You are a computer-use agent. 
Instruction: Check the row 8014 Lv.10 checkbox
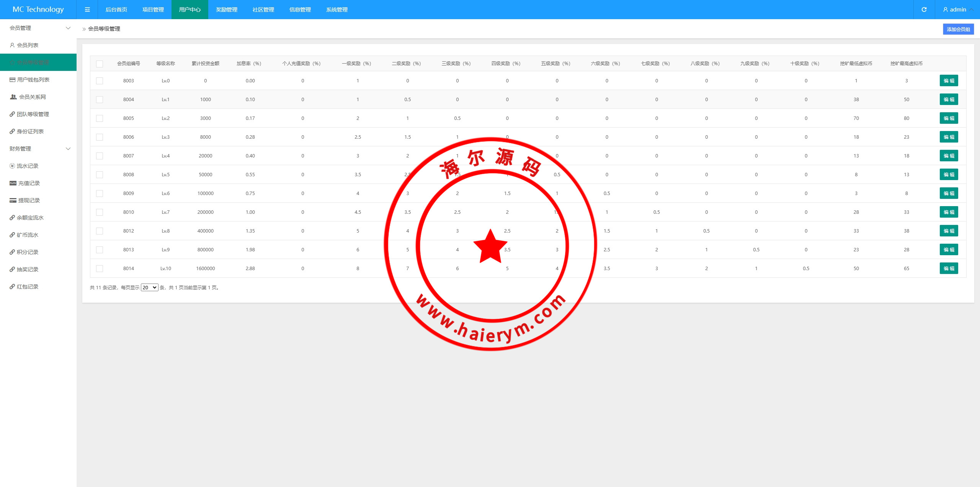click(100, 269)
